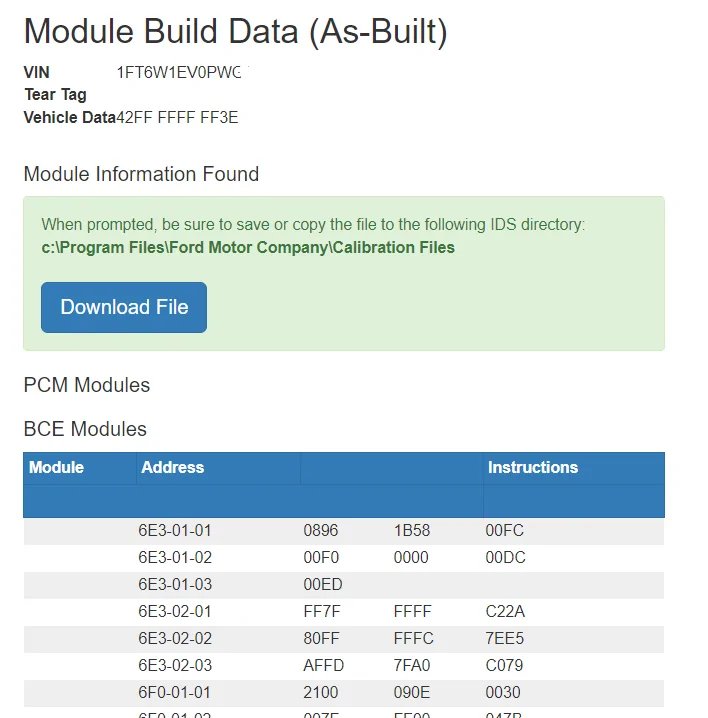
Task: Click data value 1B58 in first row
Action: tap(412, 530)
